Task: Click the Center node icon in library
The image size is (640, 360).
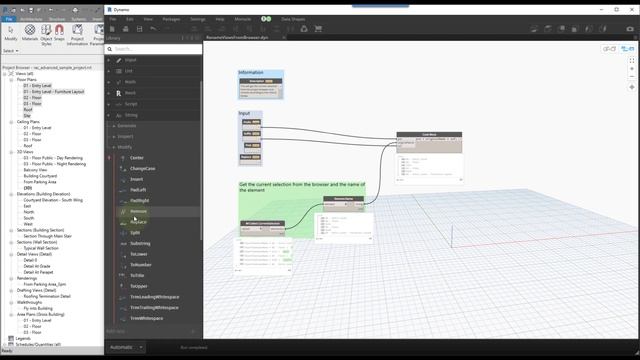Action: click(x=123, y=158)
